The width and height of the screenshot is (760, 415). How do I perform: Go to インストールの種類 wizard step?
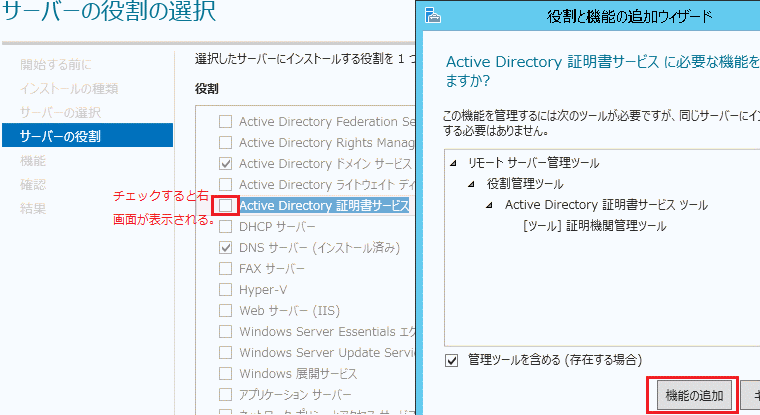69,89
